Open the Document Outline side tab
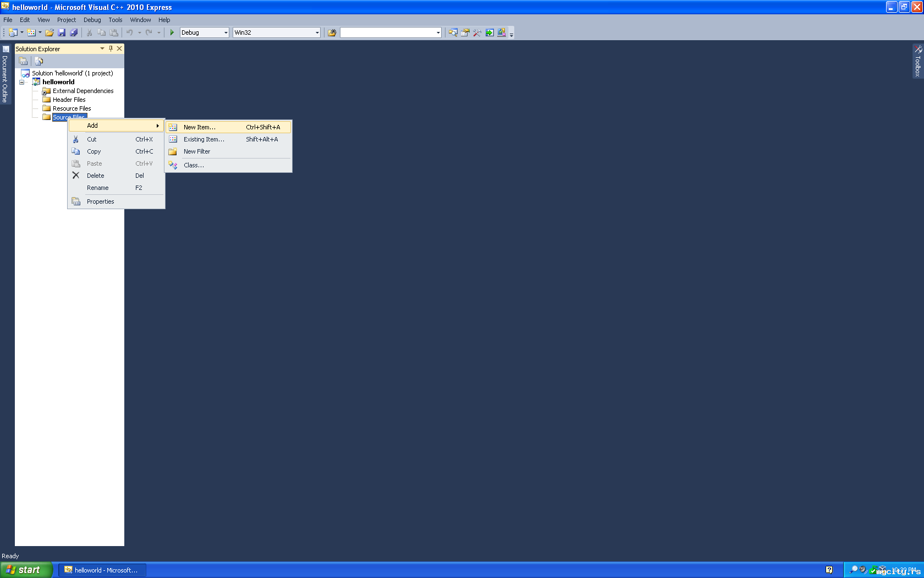The width and height of the screenshot is (924, 578). click(5, 74)
